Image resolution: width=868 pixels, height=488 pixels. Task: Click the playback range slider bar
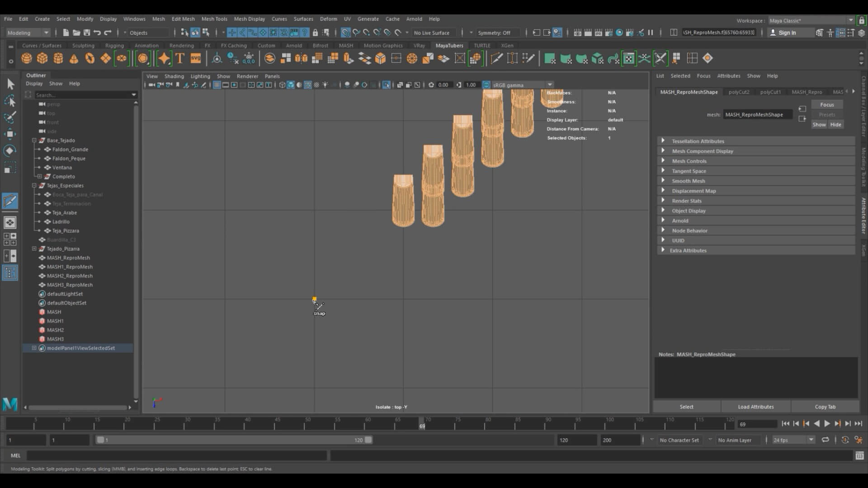click(x=234, y=440)
